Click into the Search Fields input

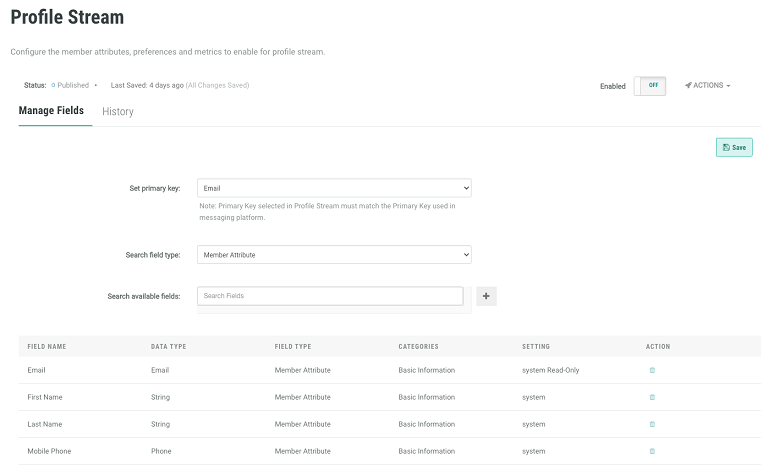point(330,296)
